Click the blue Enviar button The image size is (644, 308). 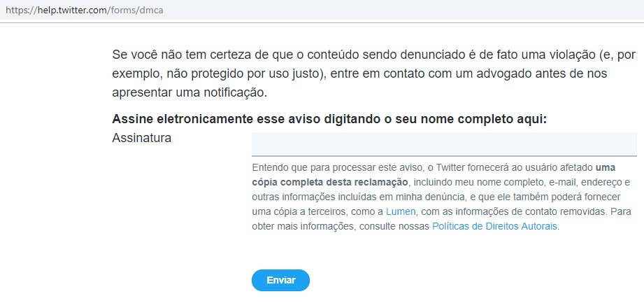280,280
